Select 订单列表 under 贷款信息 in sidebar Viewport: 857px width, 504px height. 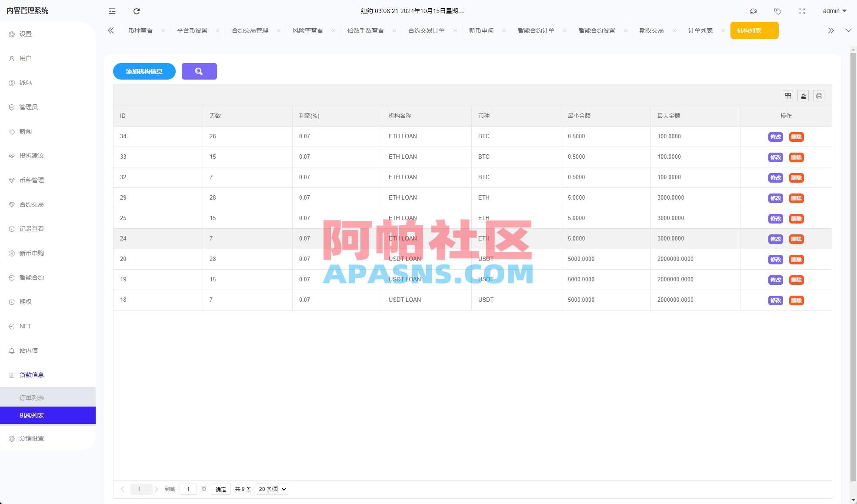pos(31,397)
